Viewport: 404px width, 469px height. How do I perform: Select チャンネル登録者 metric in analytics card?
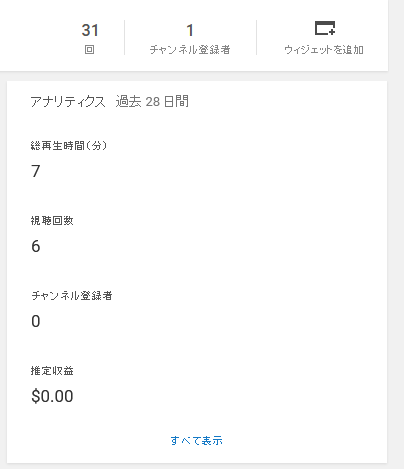click(x=72, y=296)
